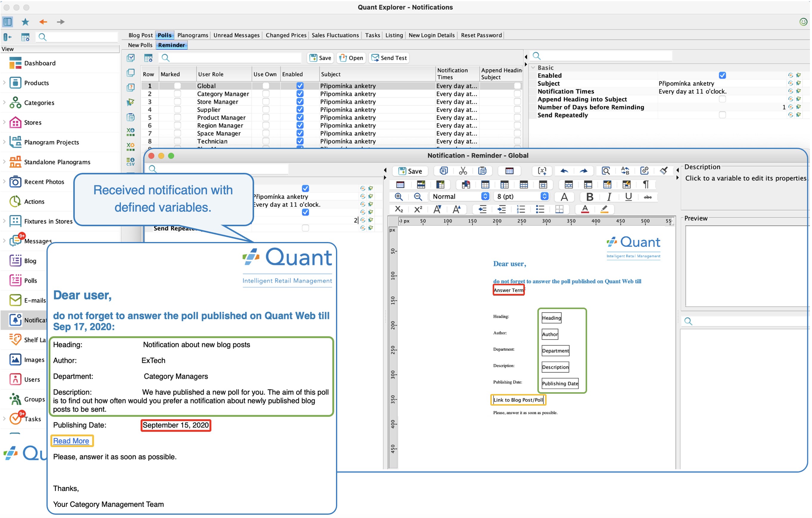Screen dimensions: 812x518
Task: Increase the indent in the editor
Action: [502, 210]
